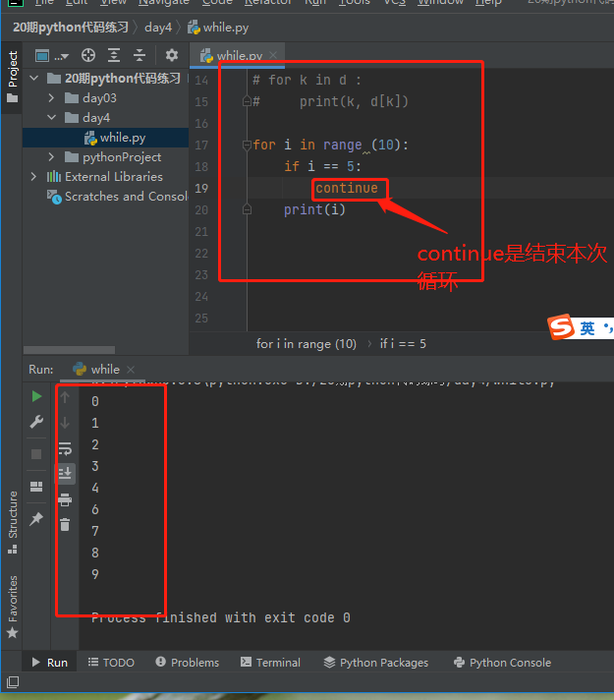The width and height of the screenshot is (614, 700).
Task: Click the locate opened file crosshair icon
Action: click(87, 55)
